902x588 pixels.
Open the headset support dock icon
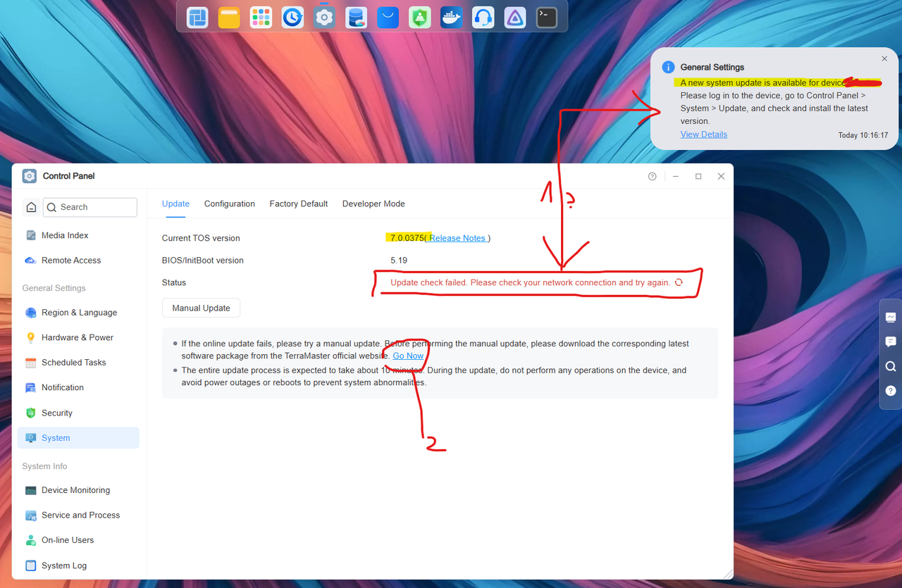tap(483, 18)
